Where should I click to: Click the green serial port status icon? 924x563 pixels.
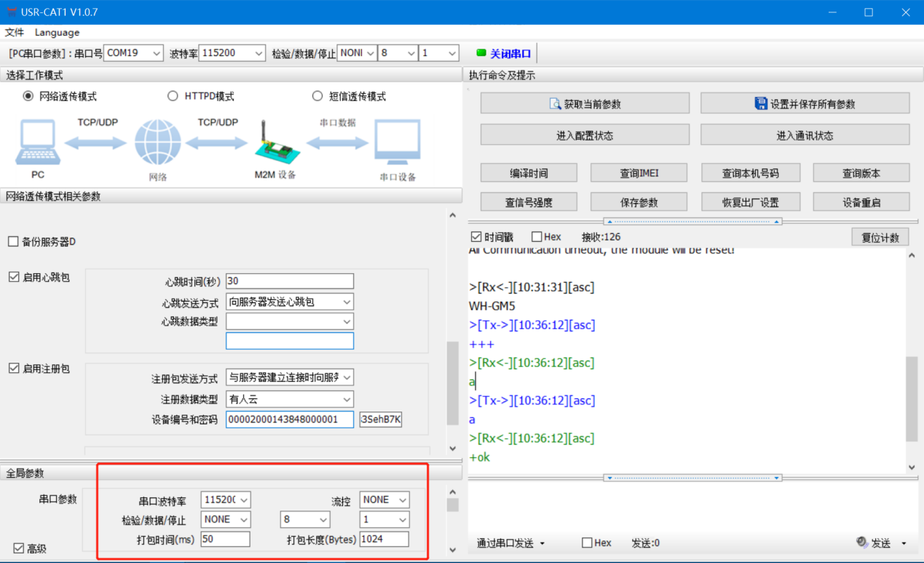click(x=481, y=53)
